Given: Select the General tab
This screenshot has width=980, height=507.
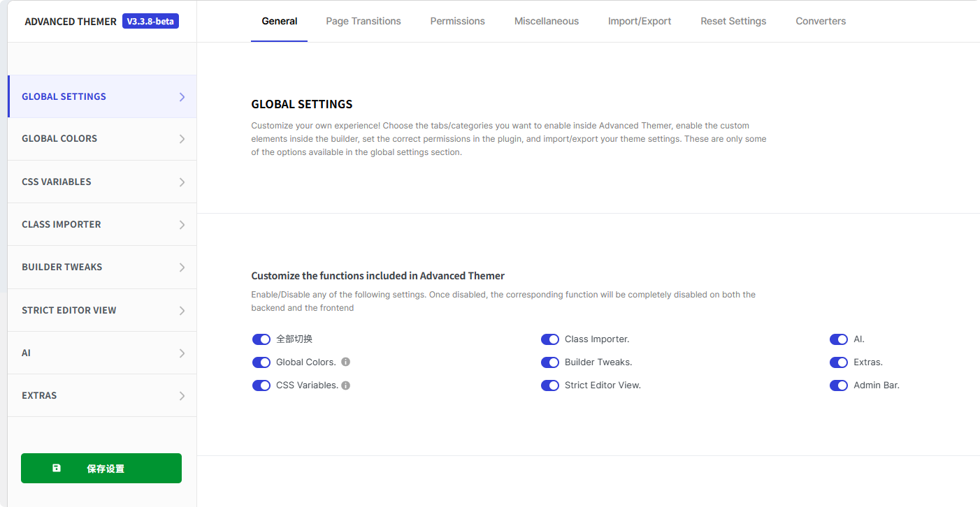Looking at the screenshot, I should (x=280, y=21).
